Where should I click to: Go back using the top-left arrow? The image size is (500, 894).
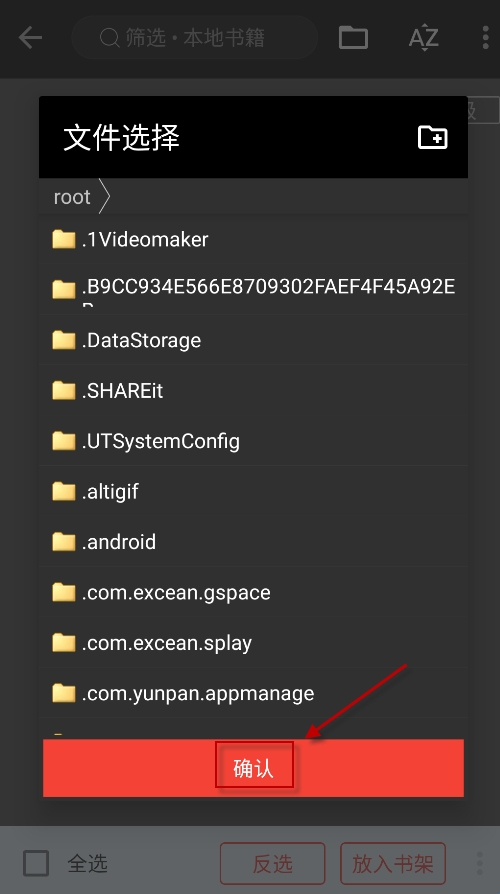point(30,38)
